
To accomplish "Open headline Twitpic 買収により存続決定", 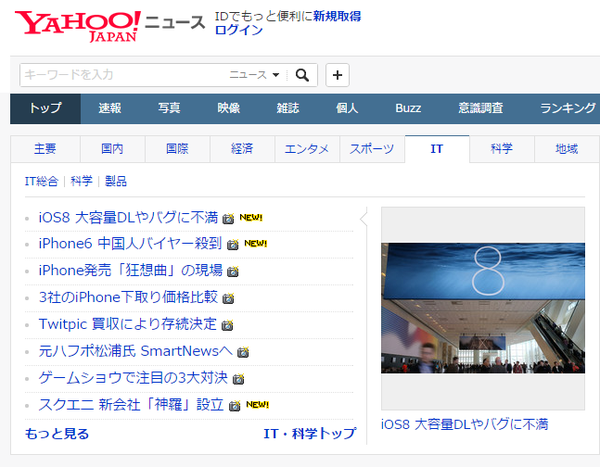I will (128, 324).
